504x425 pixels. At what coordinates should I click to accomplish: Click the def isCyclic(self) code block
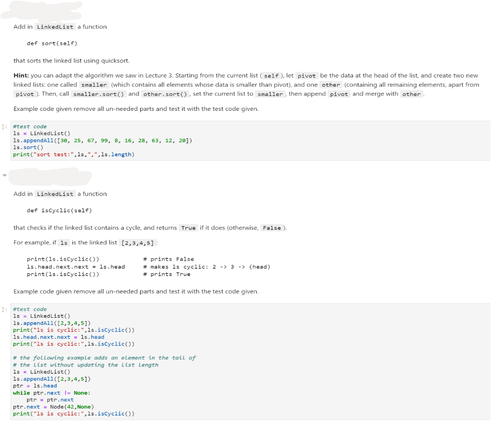point(58,210)
